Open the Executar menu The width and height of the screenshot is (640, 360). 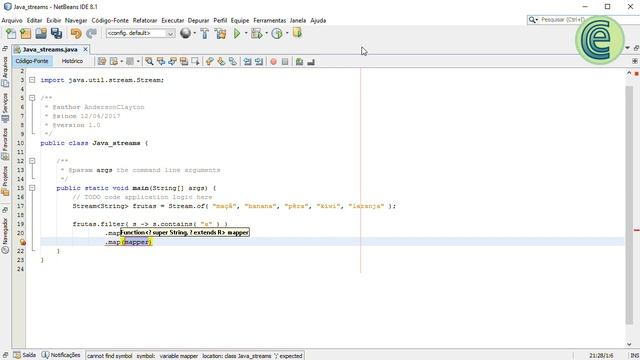click(x=173, y=20)
